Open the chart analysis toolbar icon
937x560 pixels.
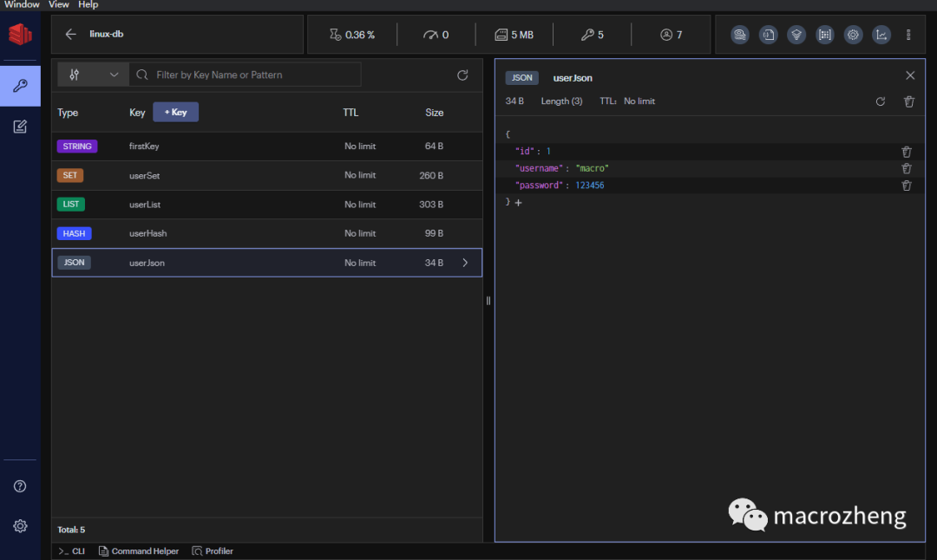point(881,35)
